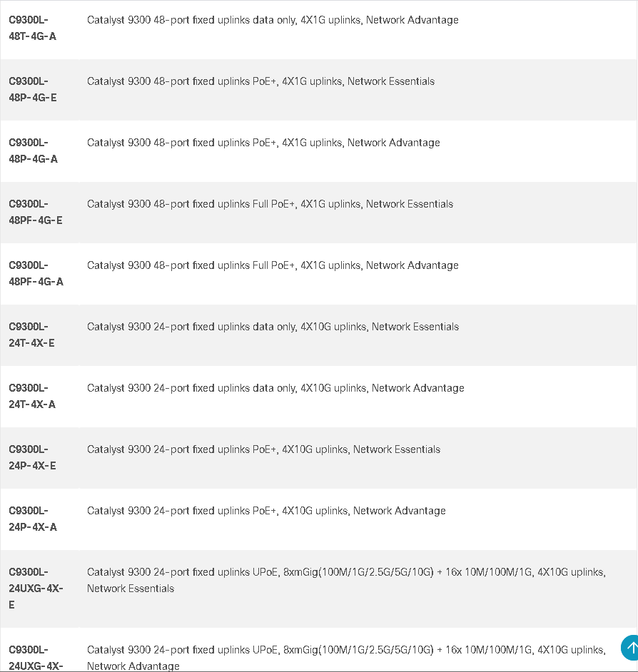Image resolution: width=638 pixels, height=672 pixels.
Task: Click the 48-port PoE+ Network Essentials description
Action: (260, 81)
